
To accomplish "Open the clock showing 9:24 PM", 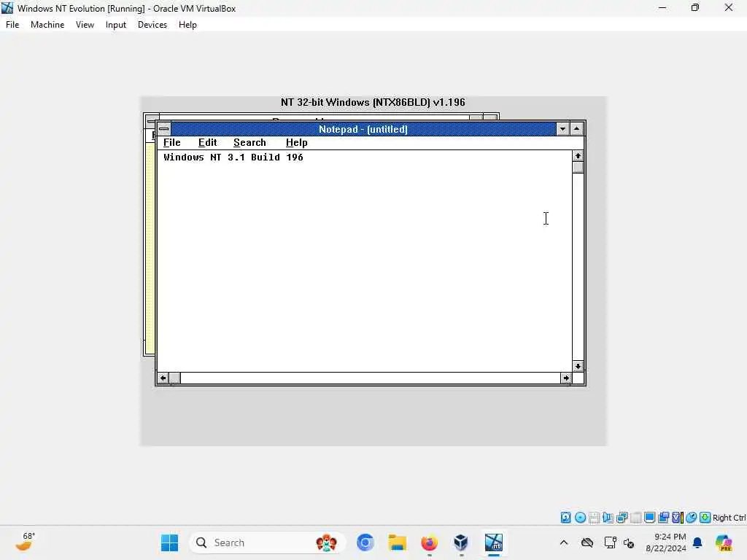I will click(x=665, y=542).
